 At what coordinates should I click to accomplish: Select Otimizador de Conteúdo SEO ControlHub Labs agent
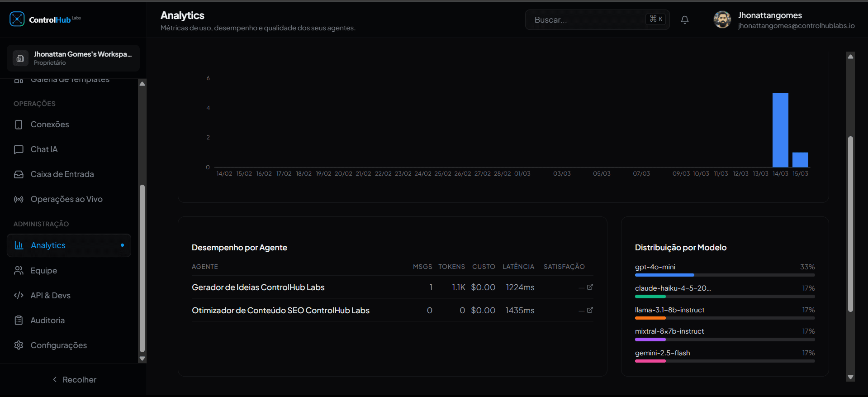tap(280, 310)
